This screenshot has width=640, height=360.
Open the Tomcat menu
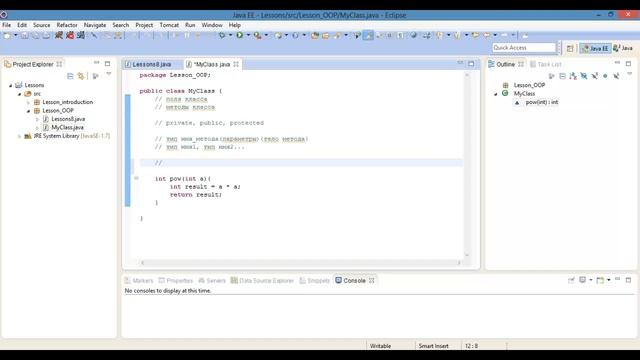tap(169, 25)
